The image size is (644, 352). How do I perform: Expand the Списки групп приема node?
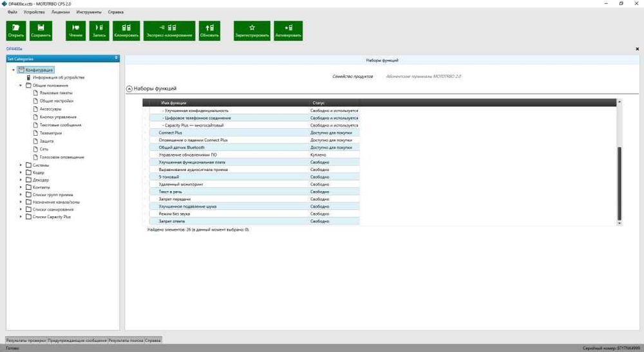coord(21,194)
